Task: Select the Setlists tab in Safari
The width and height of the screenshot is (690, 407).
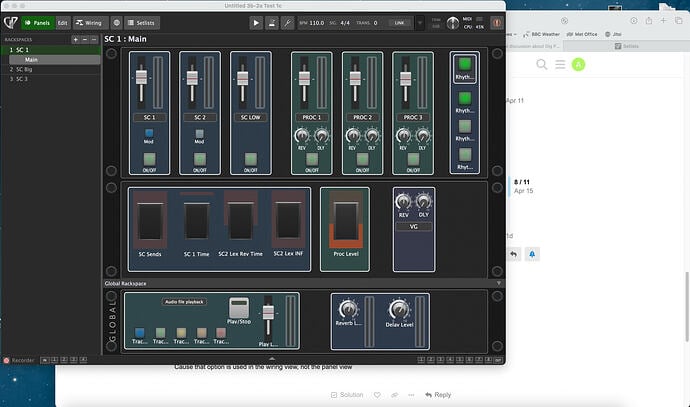Action: (627, 46)
